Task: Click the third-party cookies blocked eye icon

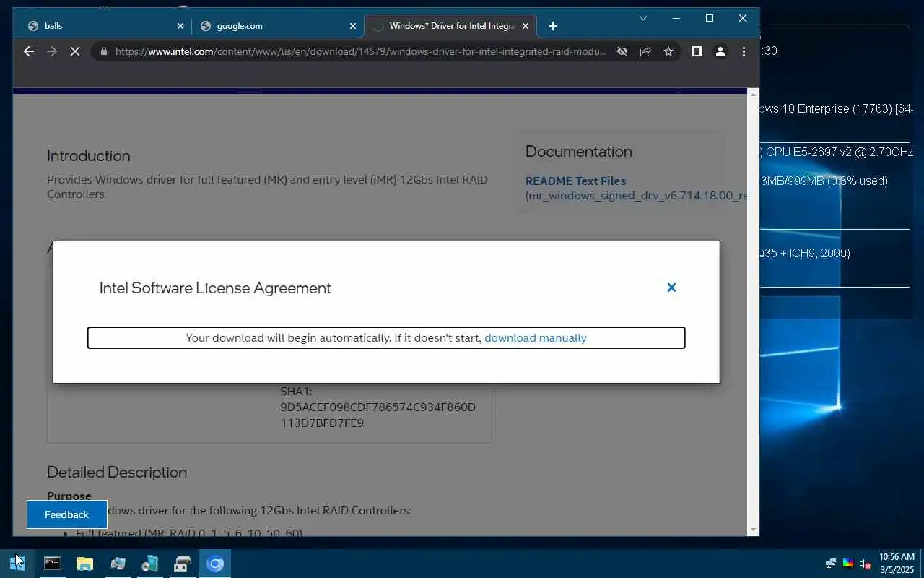Action: coord(622,51)
